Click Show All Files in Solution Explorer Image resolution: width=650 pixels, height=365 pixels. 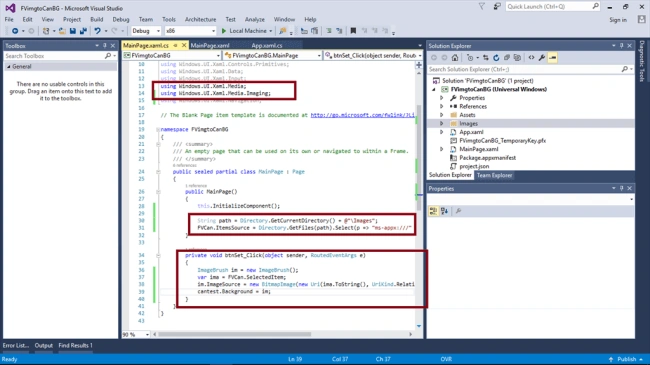coord(517,58)
